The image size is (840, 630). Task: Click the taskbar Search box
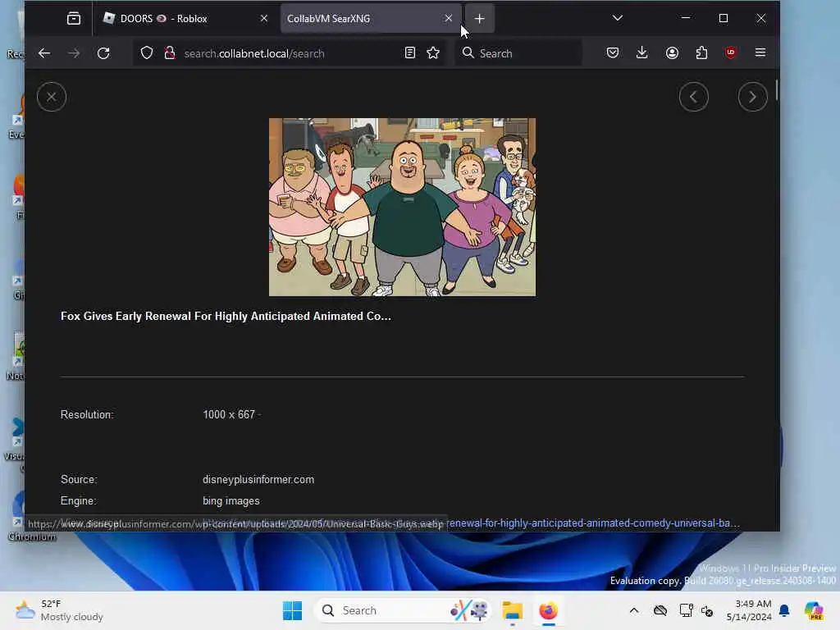point(403,610)
